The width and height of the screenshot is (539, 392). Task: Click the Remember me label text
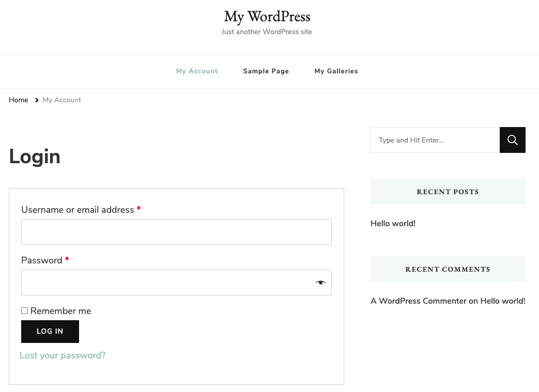(x=61, y=311)
